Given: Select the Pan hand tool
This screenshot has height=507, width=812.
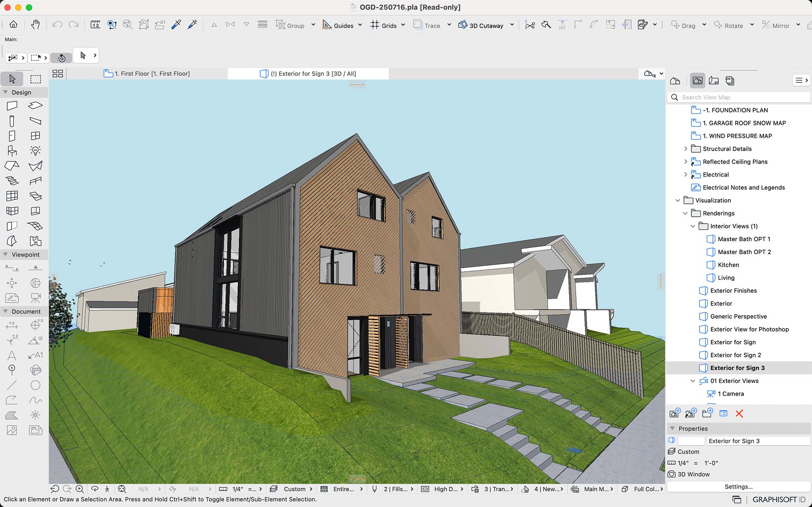Looking at the screenshot, I should click(x=35, y=24).
